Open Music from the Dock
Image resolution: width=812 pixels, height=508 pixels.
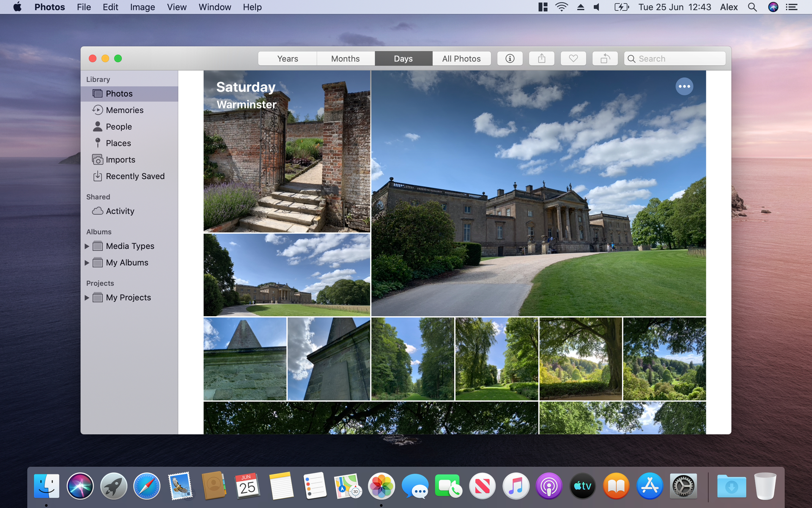pos(516,486)
